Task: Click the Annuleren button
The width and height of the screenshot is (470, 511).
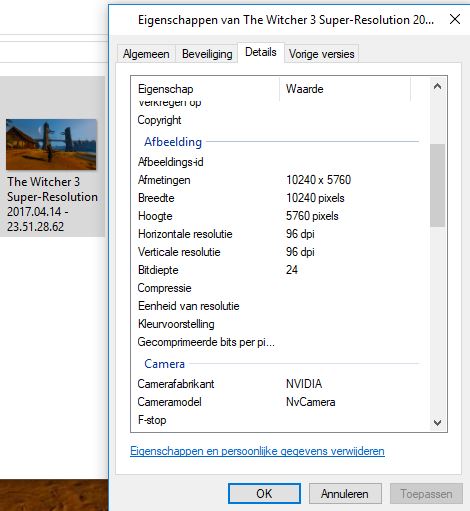Action: [345, 494]
